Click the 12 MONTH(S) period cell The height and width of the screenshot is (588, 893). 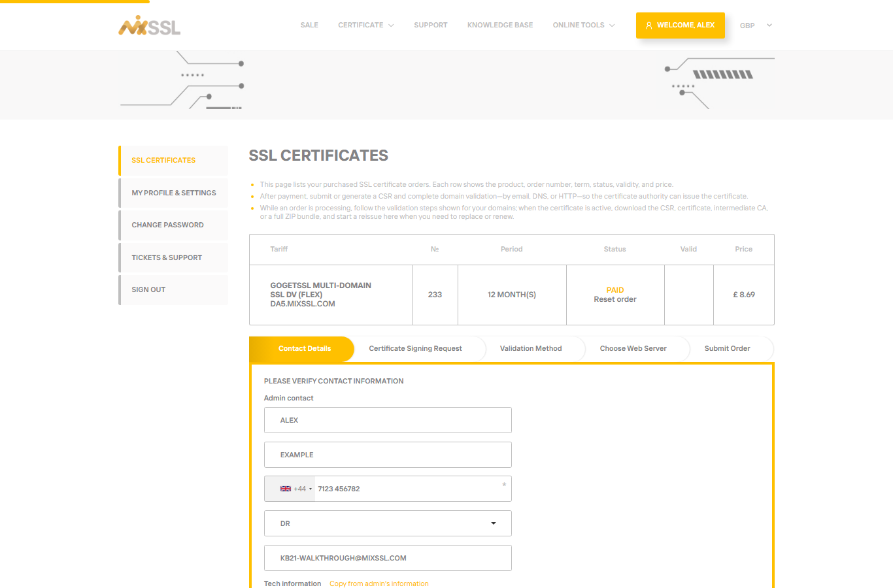pos(512,295)
